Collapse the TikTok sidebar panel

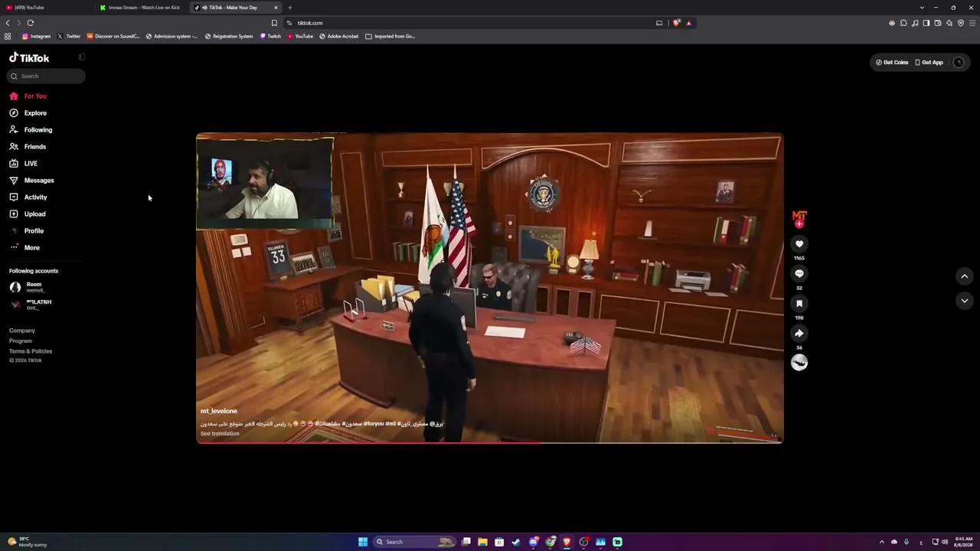[82, 57]
